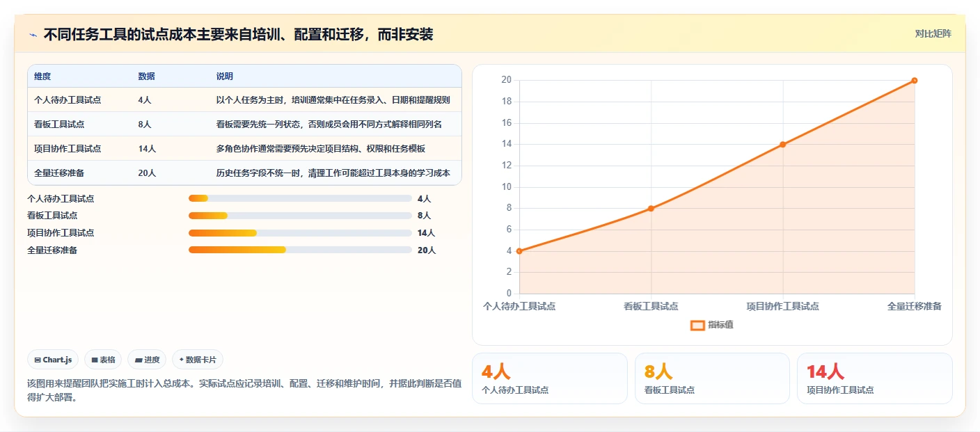Click the 8人 data card

712,378
